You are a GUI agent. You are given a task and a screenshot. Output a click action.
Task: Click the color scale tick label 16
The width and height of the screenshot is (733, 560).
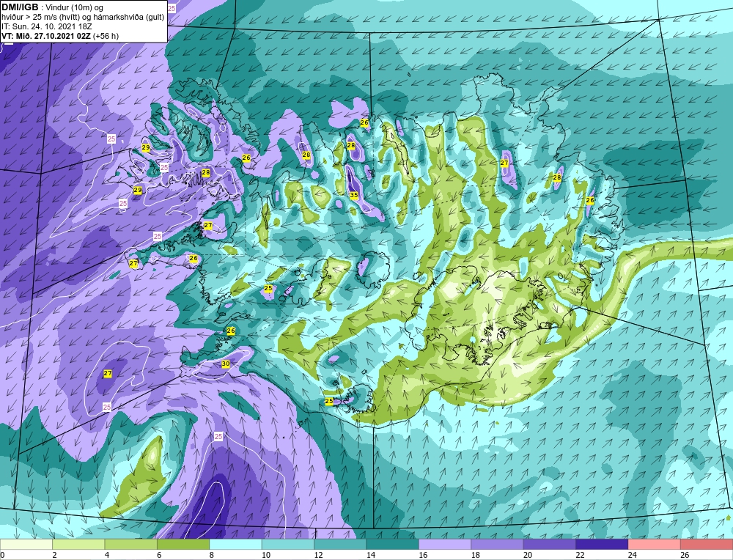(423, 555)
